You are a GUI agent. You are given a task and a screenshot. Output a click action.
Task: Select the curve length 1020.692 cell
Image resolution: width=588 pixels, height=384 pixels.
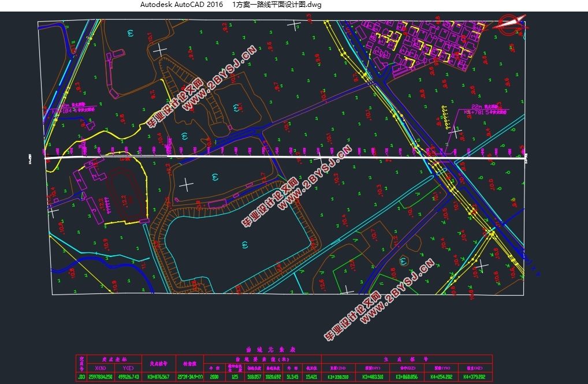point(273,376)
